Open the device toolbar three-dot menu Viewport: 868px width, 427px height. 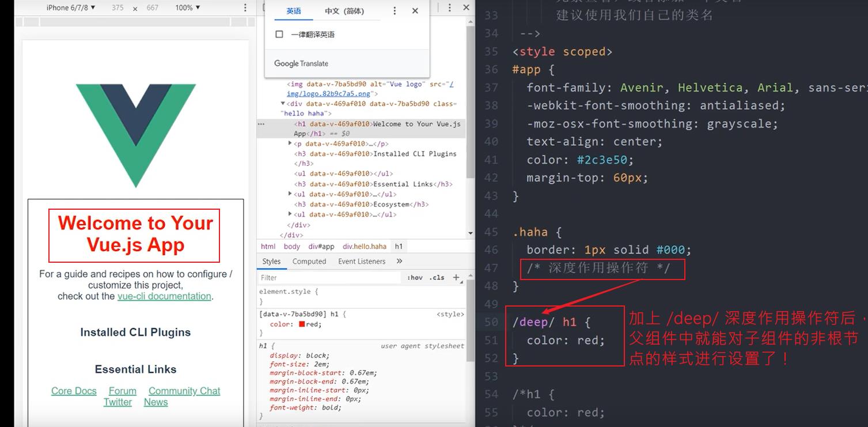click(245, 8)
